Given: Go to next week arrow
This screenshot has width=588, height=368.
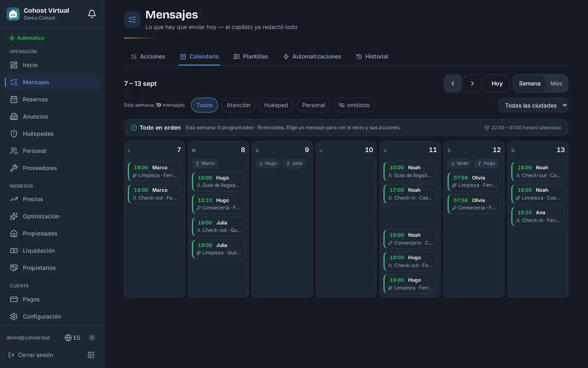Looking at the screenshot, I should coord(472,83).
